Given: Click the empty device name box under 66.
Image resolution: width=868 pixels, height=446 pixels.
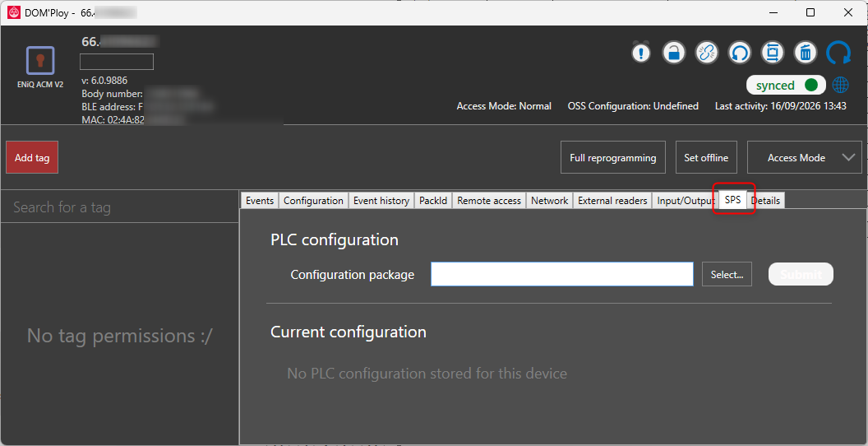Looking at the screenshot, I should (x=117, y=62).
